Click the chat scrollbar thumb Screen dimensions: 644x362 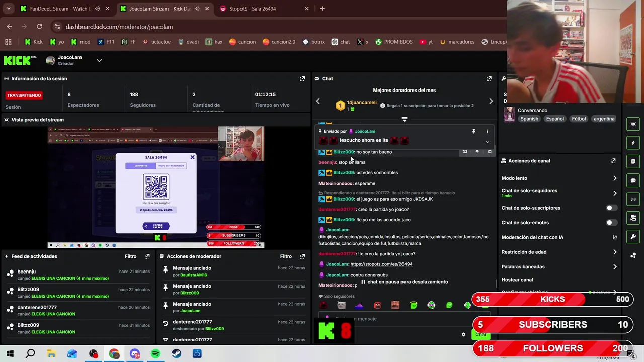[496, 284]
